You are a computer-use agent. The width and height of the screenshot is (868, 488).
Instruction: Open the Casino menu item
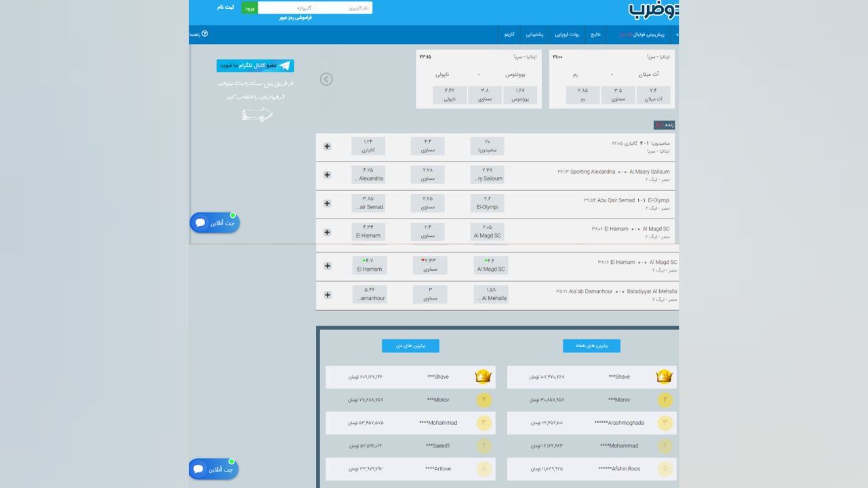[509, 34]
